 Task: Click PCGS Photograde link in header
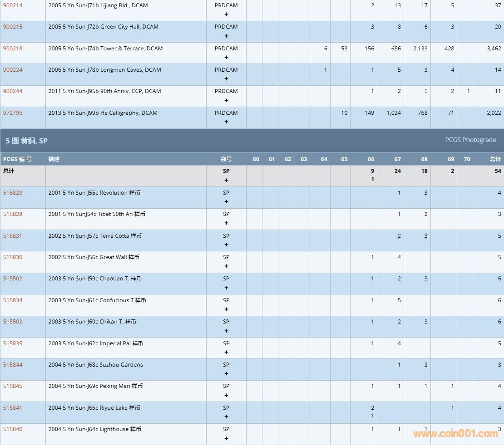click(470, 140)
